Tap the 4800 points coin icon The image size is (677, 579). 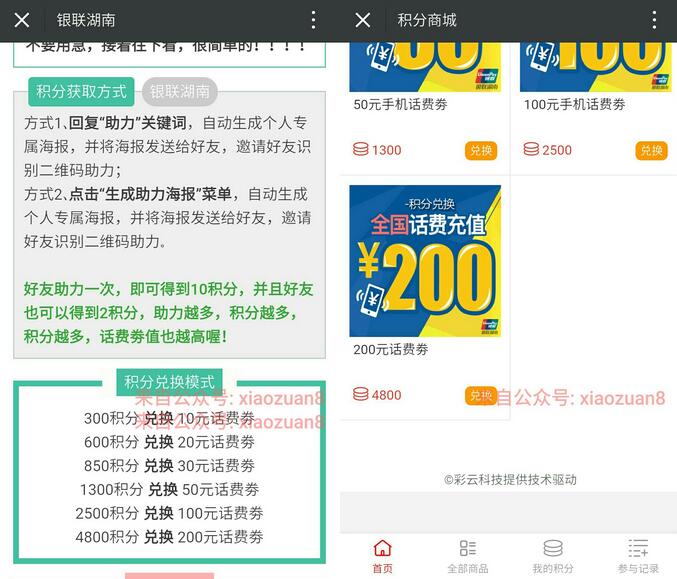click(361, 394)
